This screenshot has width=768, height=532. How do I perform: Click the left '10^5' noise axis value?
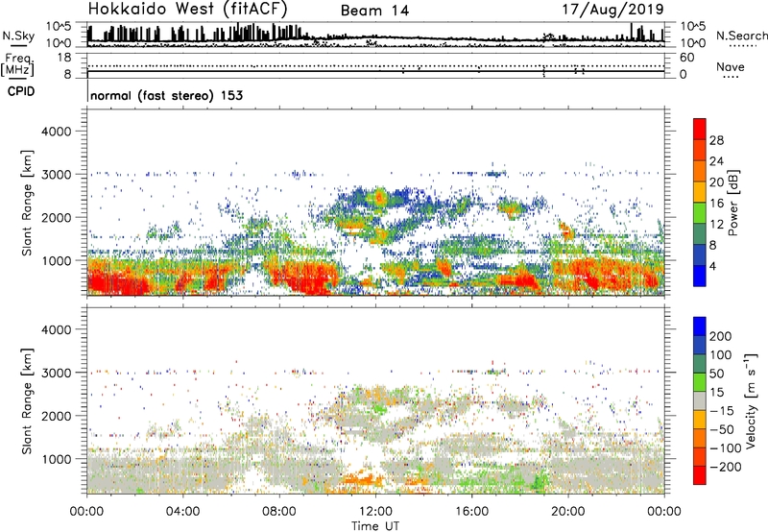coord(59,26)
